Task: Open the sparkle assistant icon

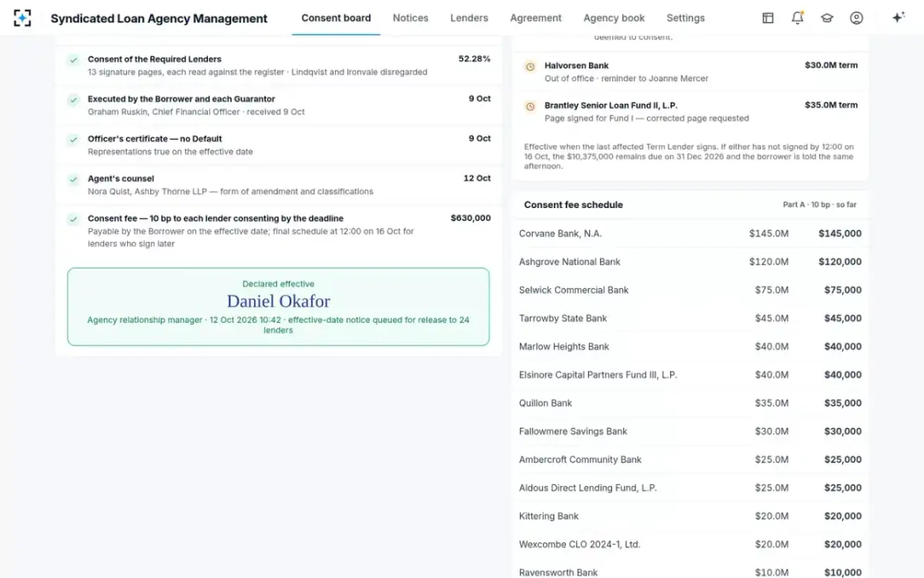Action: pos(898,18)
